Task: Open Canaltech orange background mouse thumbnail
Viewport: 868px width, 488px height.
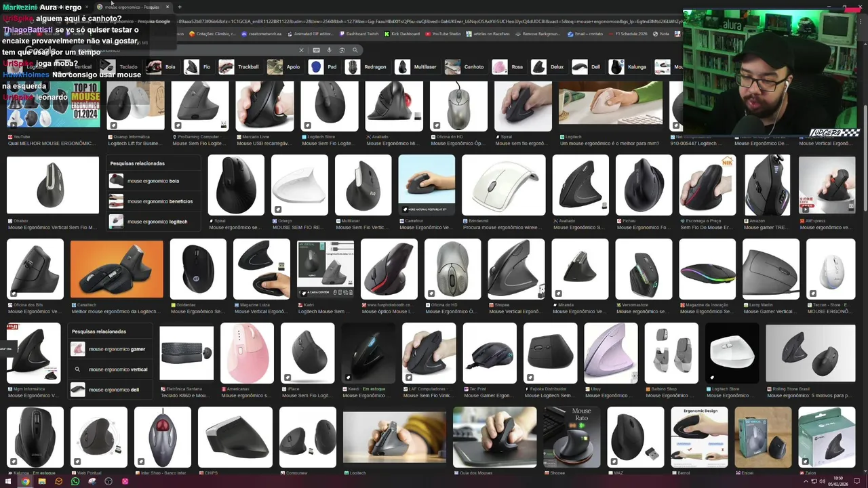Action: click(117, 269)
